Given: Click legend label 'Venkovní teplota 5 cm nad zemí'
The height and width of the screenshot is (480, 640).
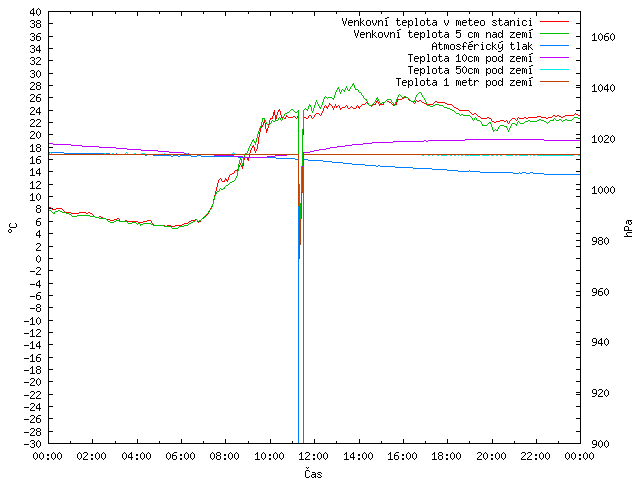Looking at the screenshot, I should 443,34.
